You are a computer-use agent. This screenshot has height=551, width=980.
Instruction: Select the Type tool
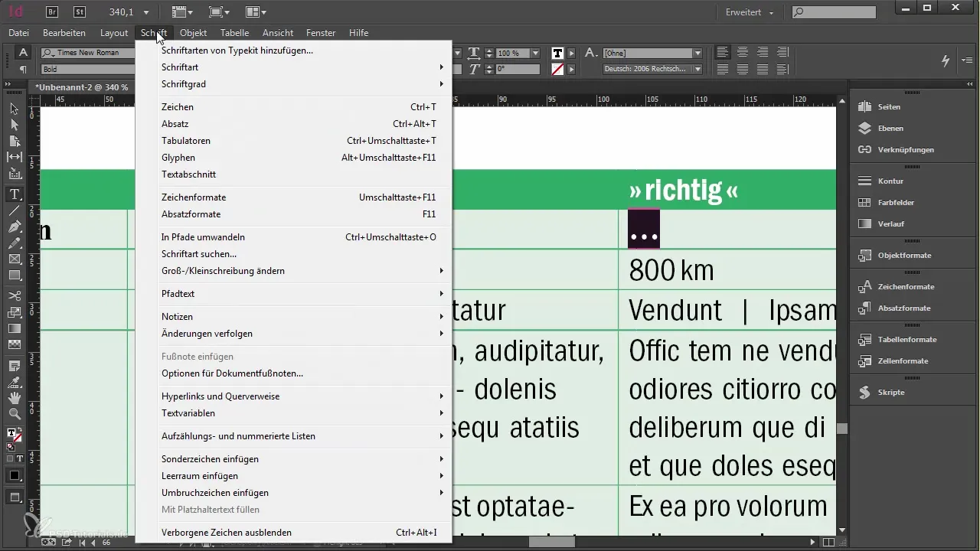[x=15, y=194]
